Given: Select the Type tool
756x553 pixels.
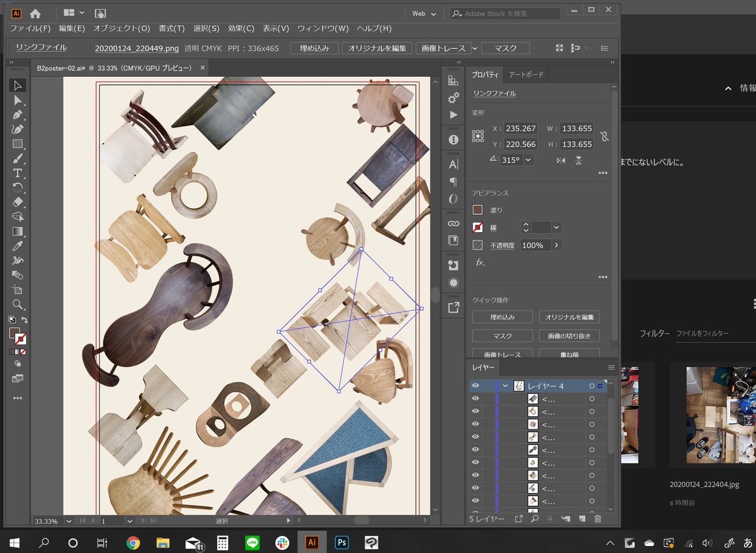Looking at the screenshot, I should click(x=18, y=173).
